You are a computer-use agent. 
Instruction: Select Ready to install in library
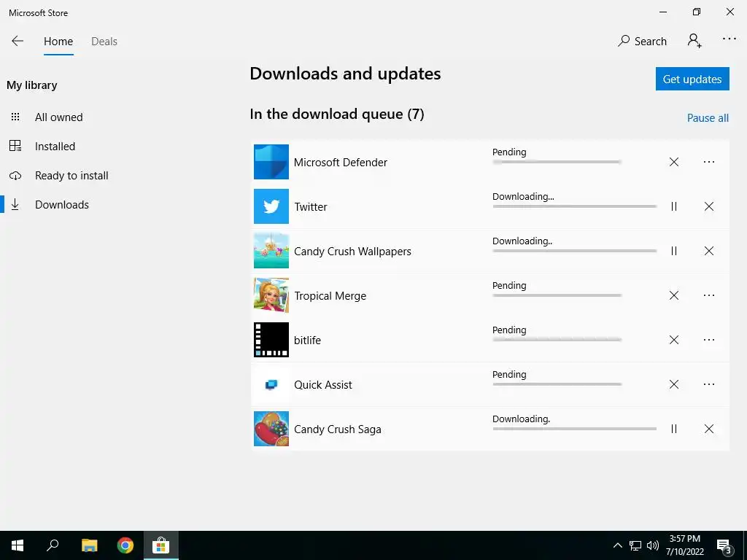[71, 176]
